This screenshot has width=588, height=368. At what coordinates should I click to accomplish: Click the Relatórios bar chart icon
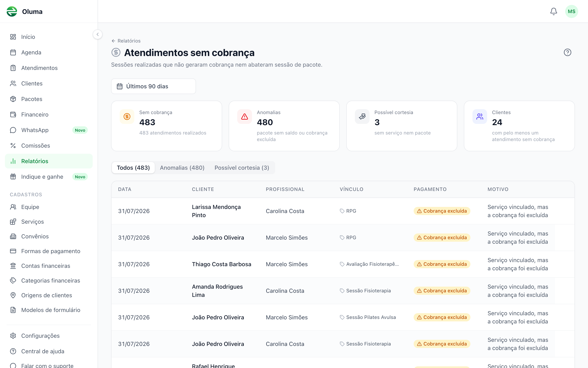point(13,161)
